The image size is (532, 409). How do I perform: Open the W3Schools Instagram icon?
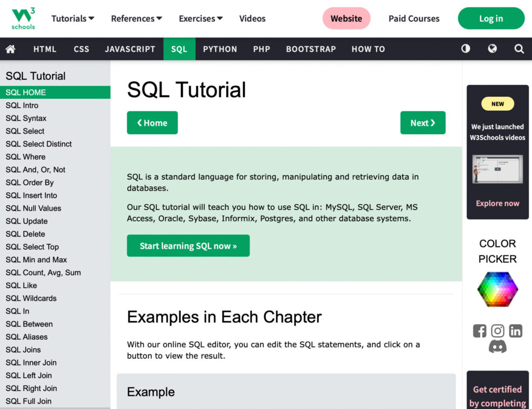498,331
